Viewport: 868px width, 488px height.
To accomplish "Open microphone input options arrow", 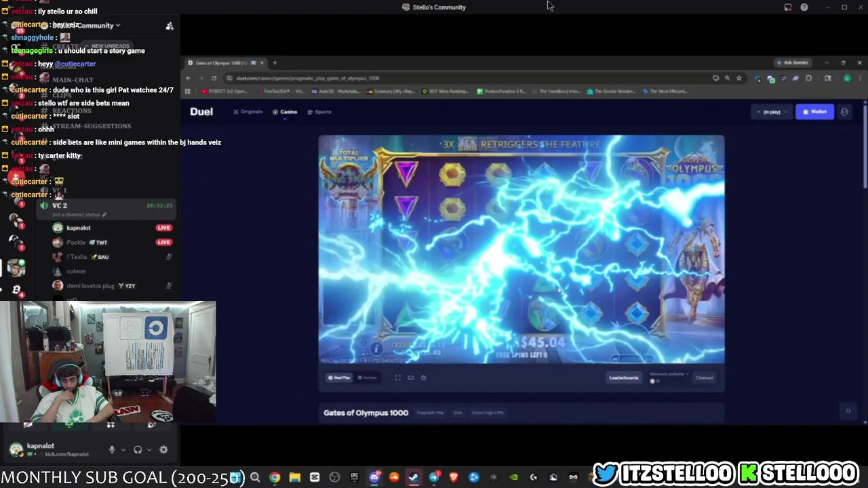I will [x=123, y=449].
